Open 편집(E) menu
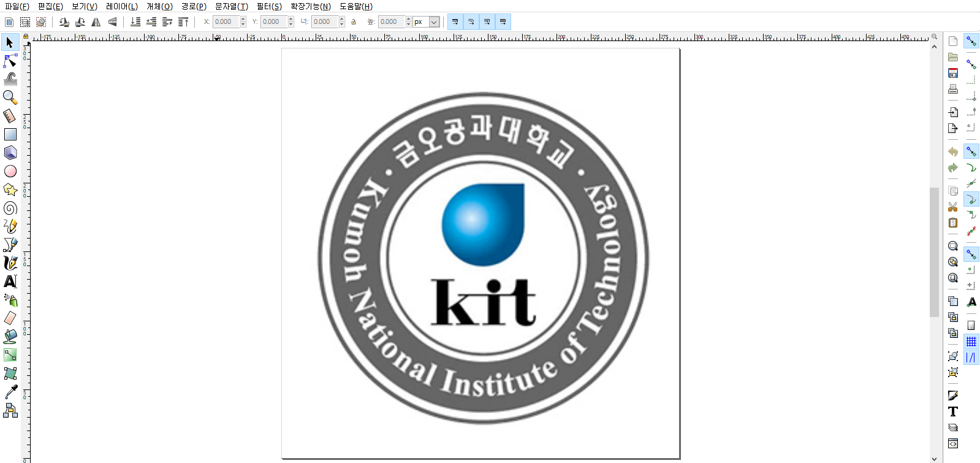Viewport: 980px width, 463px height. click(x=50, y=6)
